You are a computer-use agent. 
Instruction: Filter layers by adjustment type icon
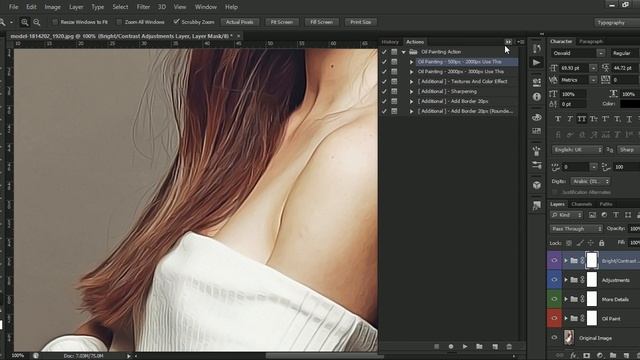click(604, 215)
